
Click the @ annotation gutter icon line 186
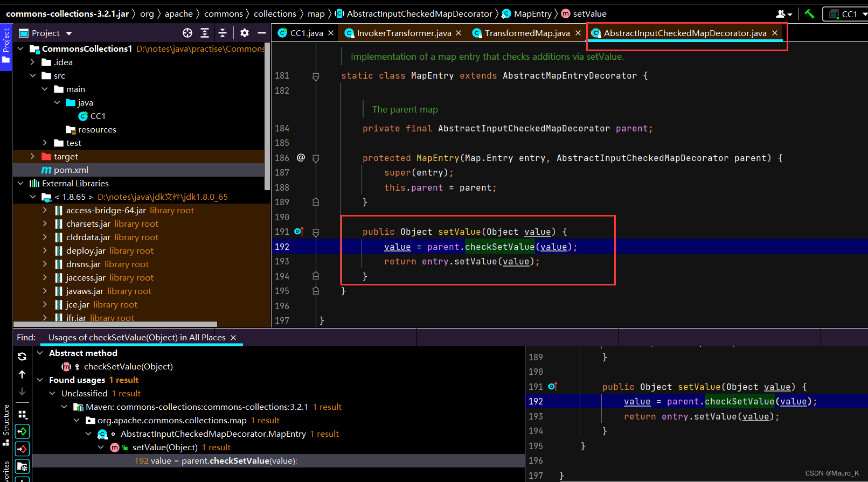301,157
